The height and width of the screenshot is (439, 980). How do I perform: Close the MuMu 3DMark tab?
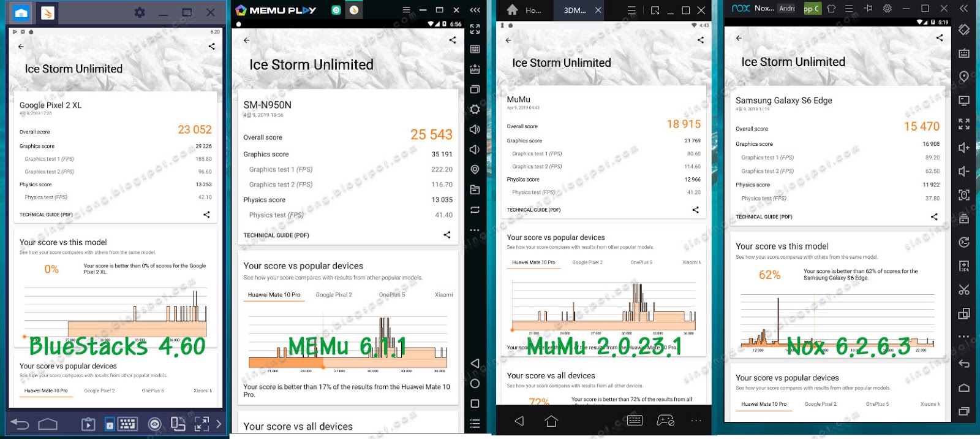click(598, 10)
